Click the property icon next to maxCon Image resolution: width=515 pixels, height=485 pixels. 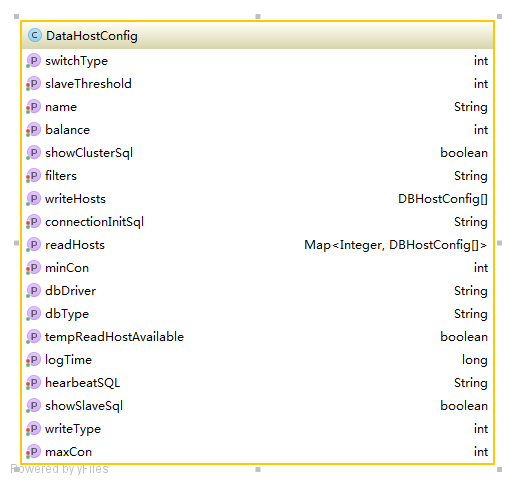pyautogui.click(x=33, y=452)
